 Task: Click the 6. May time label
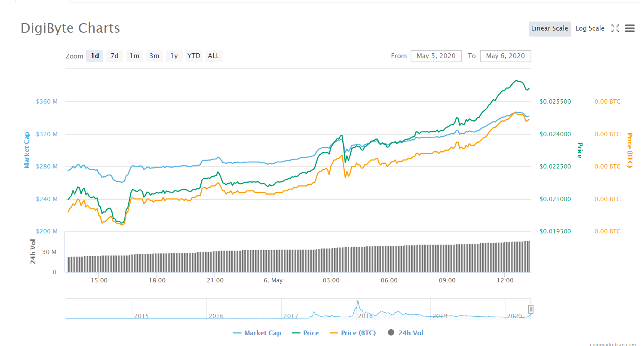(x=273, y=280)
